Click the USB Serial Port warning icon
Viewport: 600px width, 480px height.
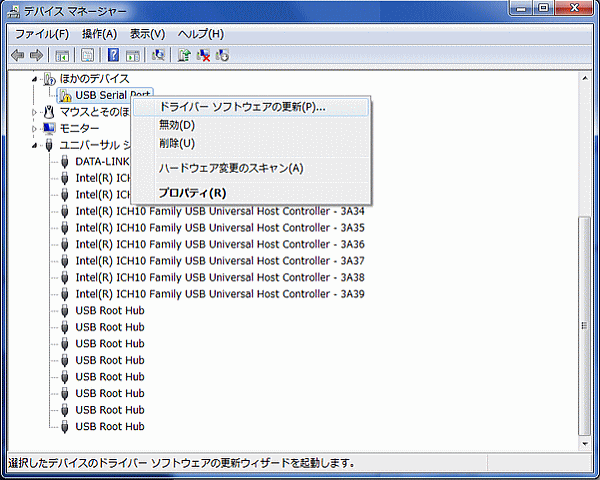click(65, 96)
